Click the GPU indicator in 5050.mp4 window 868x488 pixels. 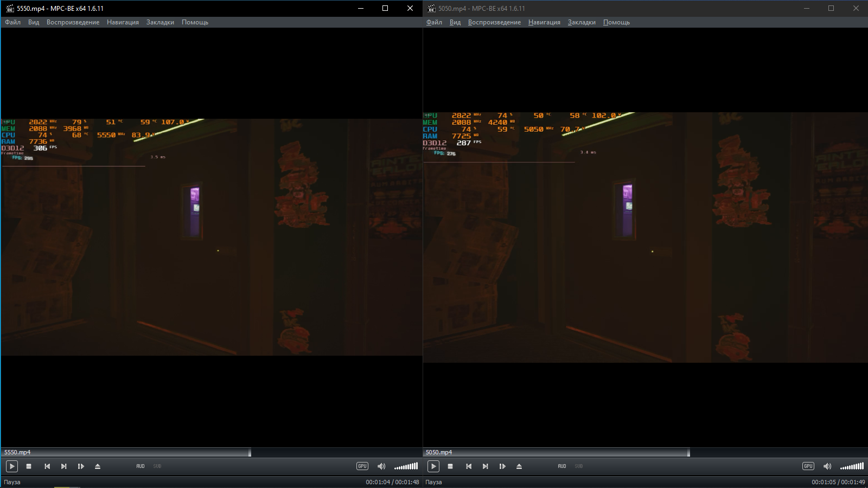[808, 466]
